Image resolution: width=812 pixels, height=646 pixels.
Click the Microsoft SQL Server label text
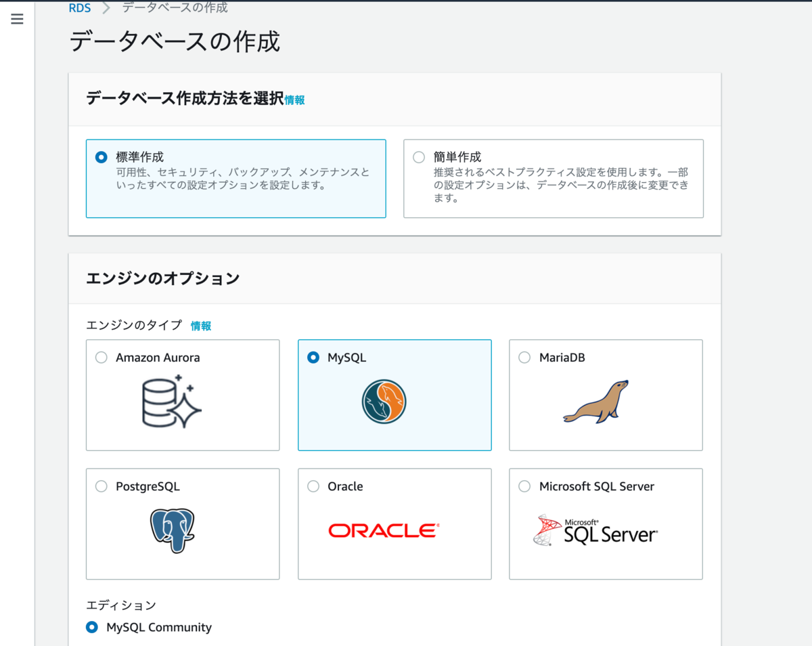click(x=597, y=486)
